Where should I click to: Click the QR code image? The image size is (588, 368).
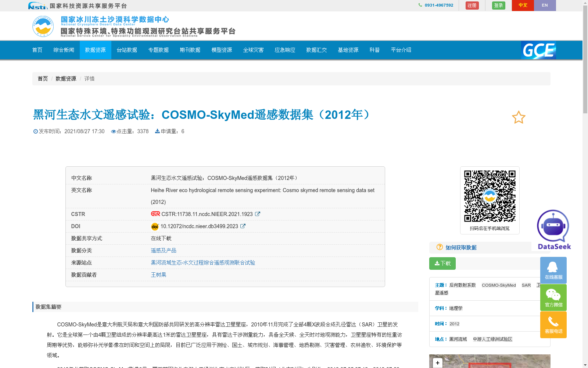pos(490,196)
